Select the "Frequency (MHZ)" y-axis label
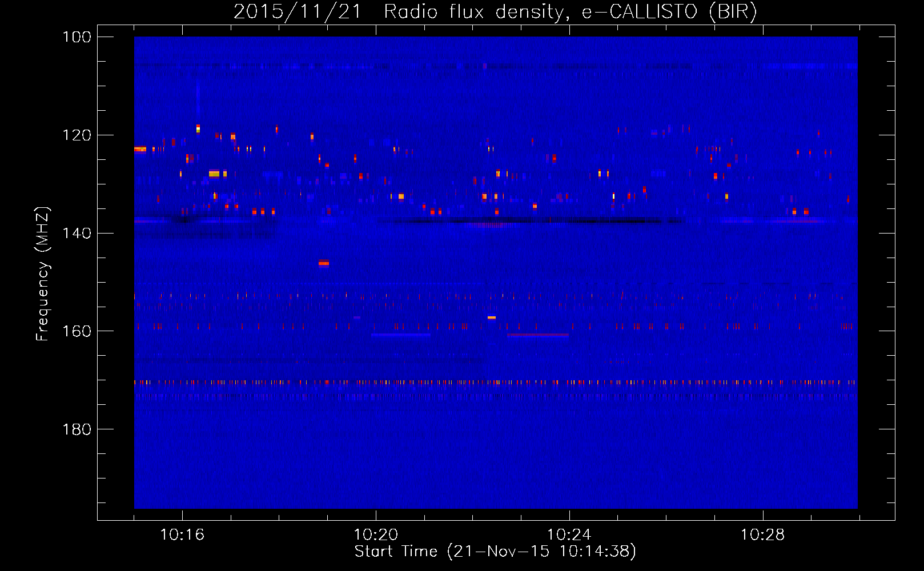Screen dimensions: 924x571 (43, 274)
